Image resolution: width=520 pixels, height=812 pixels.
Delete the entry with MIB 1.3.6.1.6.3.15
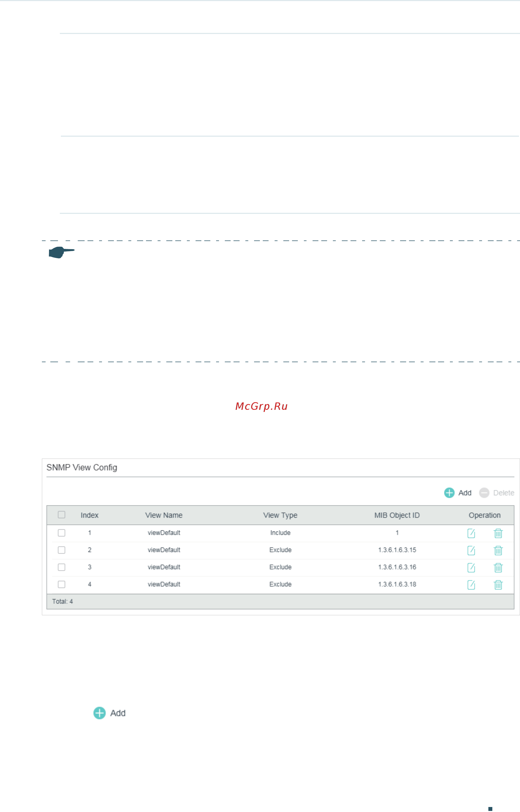[x=498, y=551]
